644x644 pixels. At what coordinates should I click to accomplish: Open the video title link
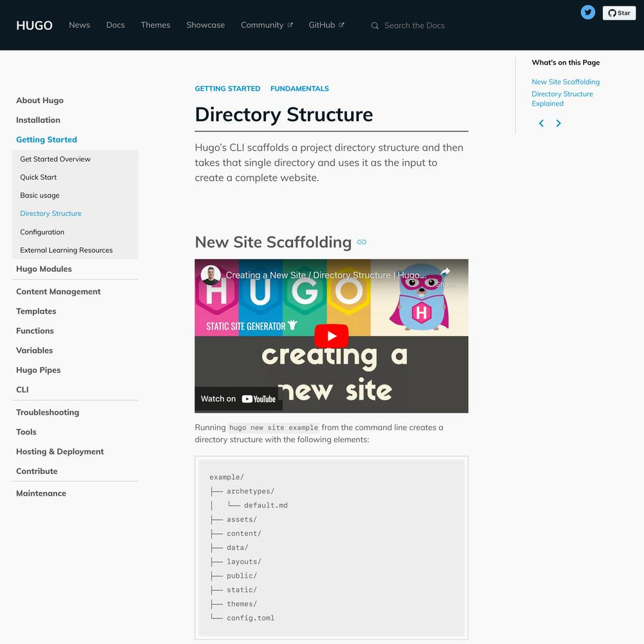tap(326, 275)
